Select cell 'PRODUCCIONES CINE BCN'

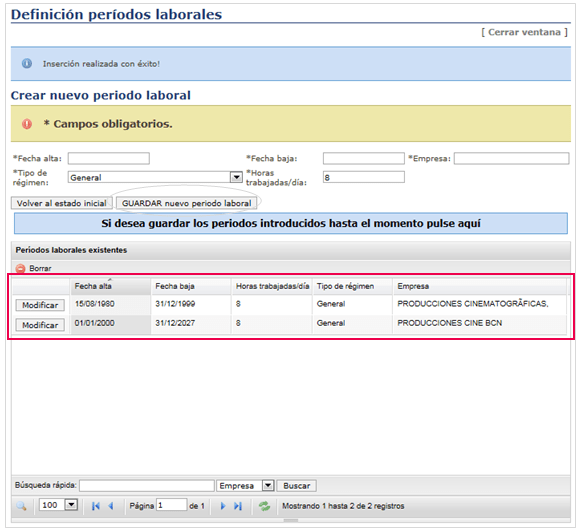[480, 324]
